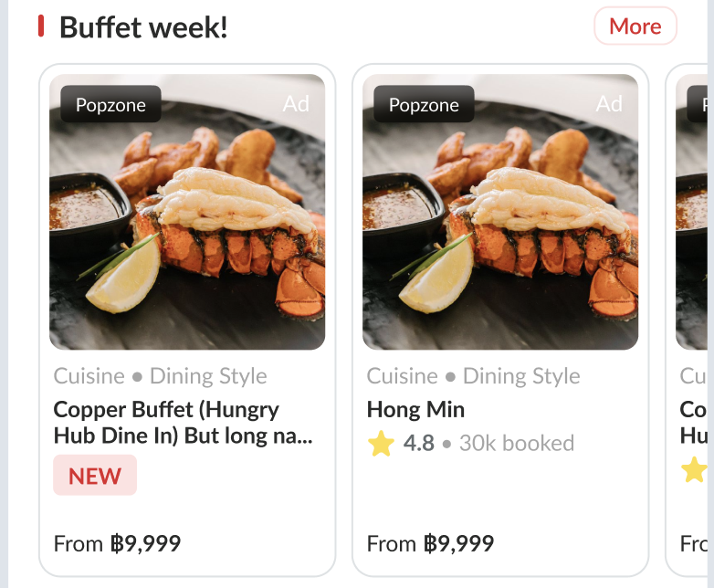
Task: Select Hong Min's From ฿9,999 price
Action: pyautogui.click(x=430, y=544)
